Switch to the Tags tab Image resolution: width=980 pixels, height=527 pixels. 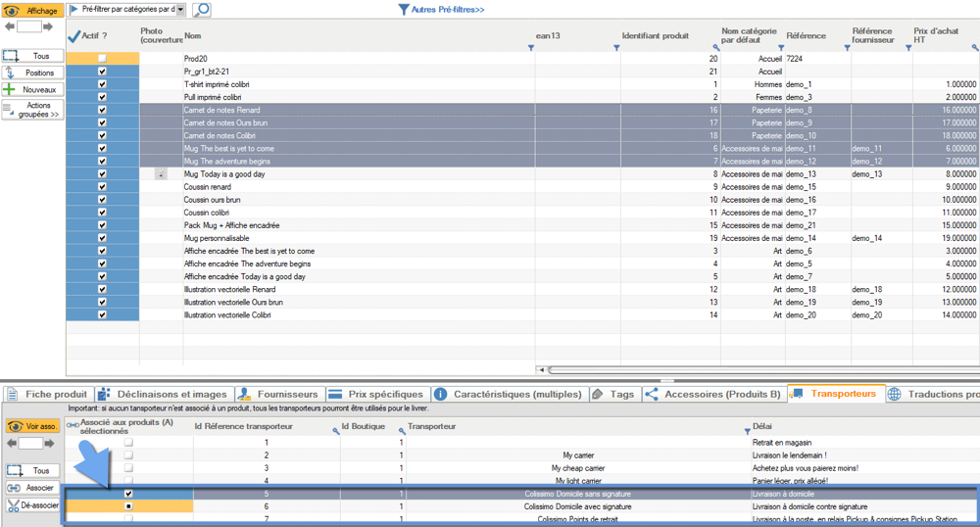(x=613, y=394)
